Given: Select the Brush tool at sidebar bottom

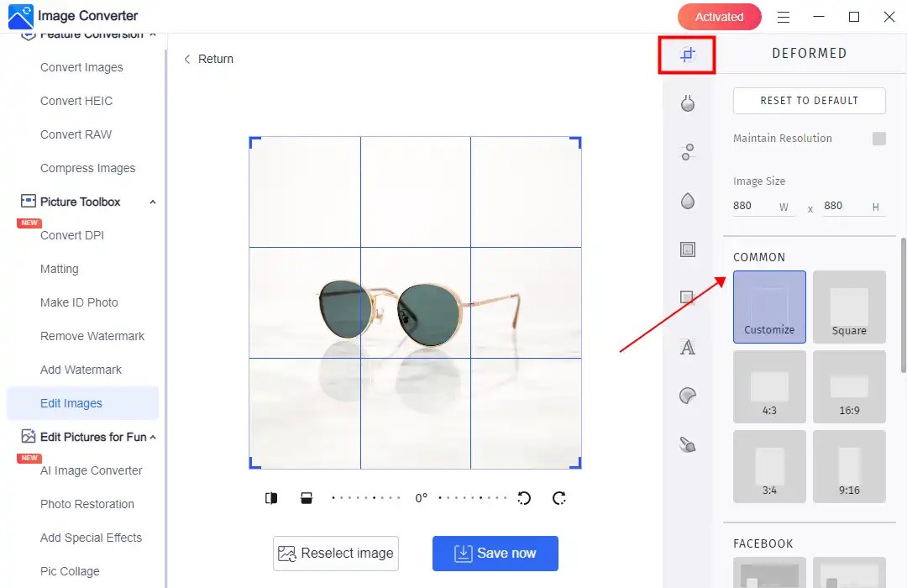Looking at the screenshot, I should [x=688, y=444].
